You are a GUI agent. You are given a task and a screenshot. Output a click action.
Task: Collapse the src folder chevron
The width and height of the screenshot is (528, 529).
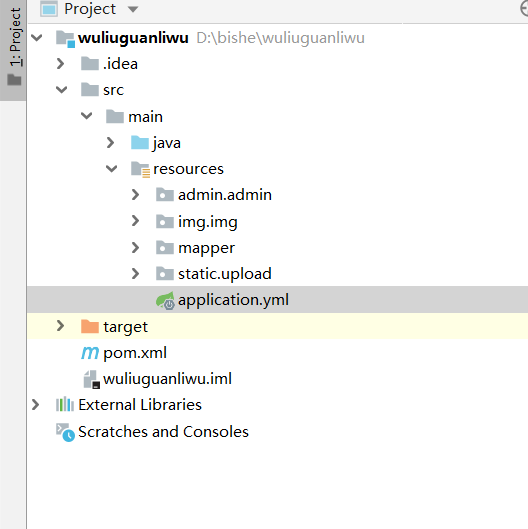coord(61,90)
